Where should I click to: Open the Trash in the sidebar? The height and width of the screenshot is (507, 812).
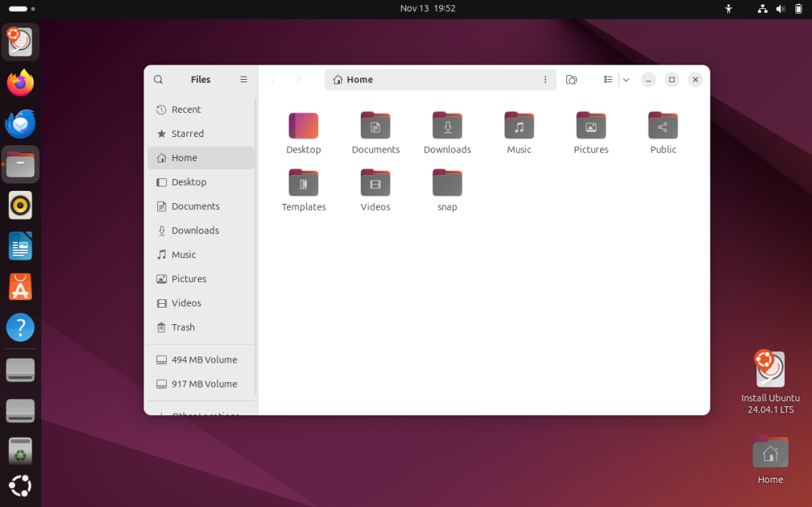point(183,327)
